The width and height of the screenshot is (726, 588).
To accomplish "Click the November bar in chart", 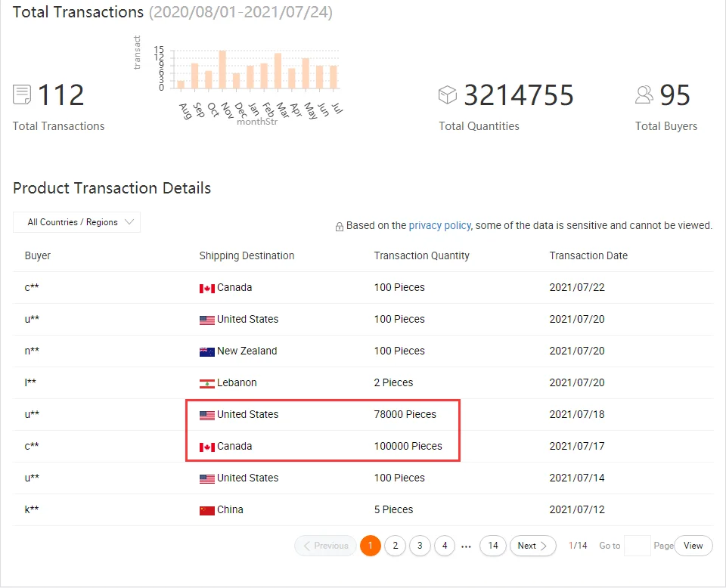I will (x=222, y=70).
